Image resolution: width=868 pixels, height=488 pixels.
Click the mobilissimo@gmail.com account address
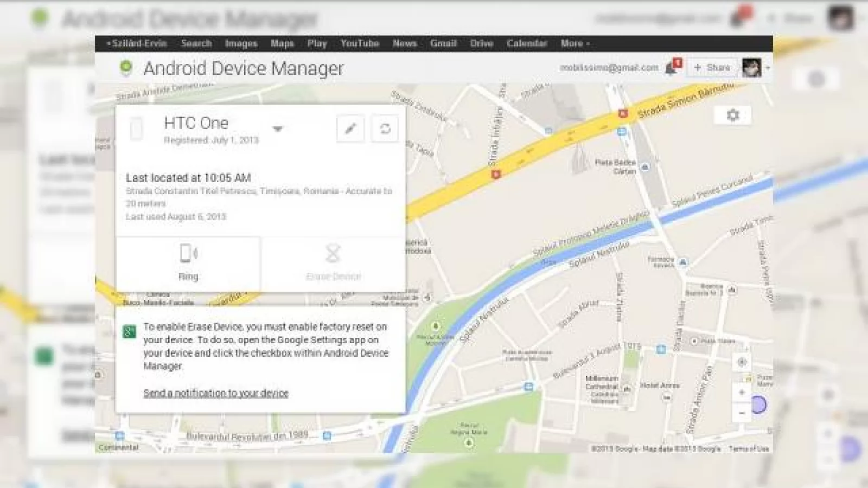tap(609, 68)
